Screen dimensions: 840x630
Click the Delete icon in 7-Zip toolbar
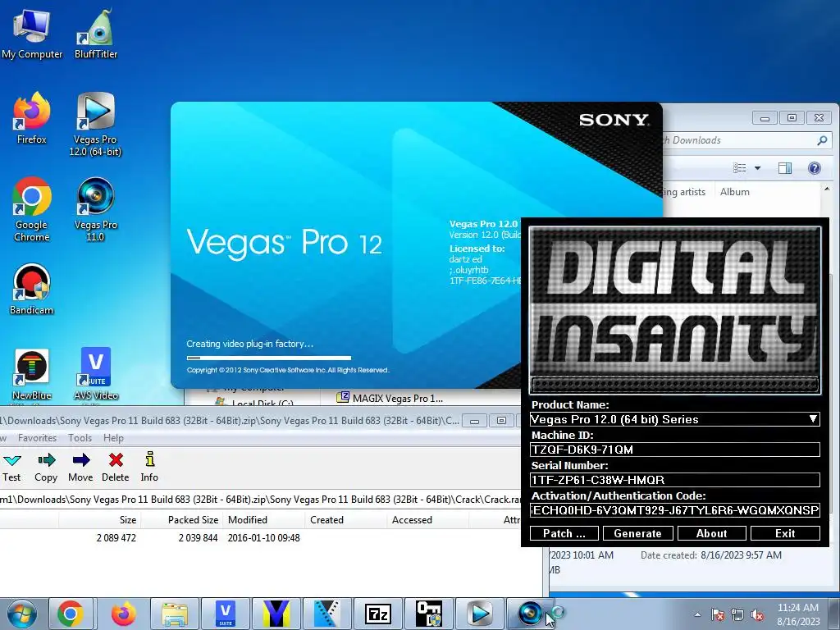click(116, 467)
